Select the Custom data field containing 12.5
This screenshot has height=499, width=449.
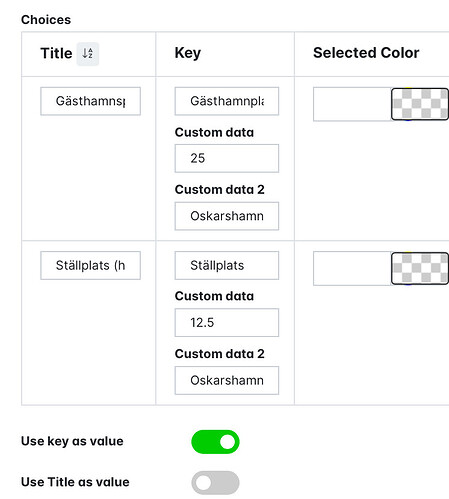click(227, 323)
